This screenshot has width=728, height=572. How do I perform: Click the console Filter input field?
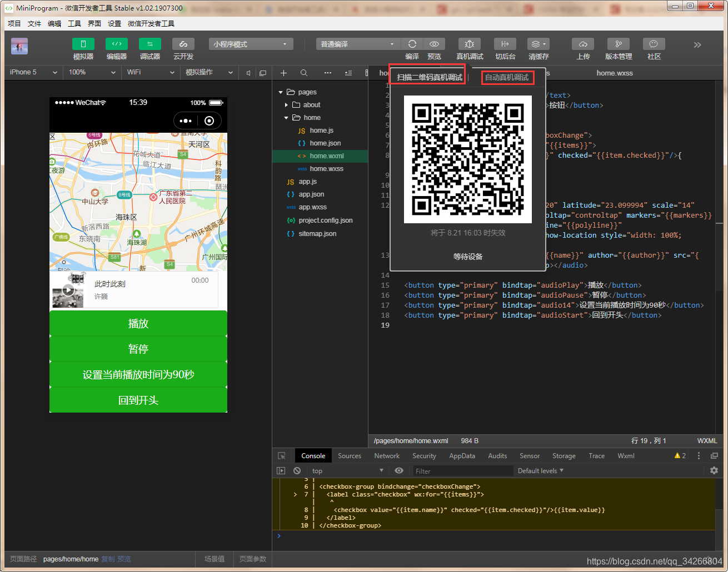click(x=462, y=471)
